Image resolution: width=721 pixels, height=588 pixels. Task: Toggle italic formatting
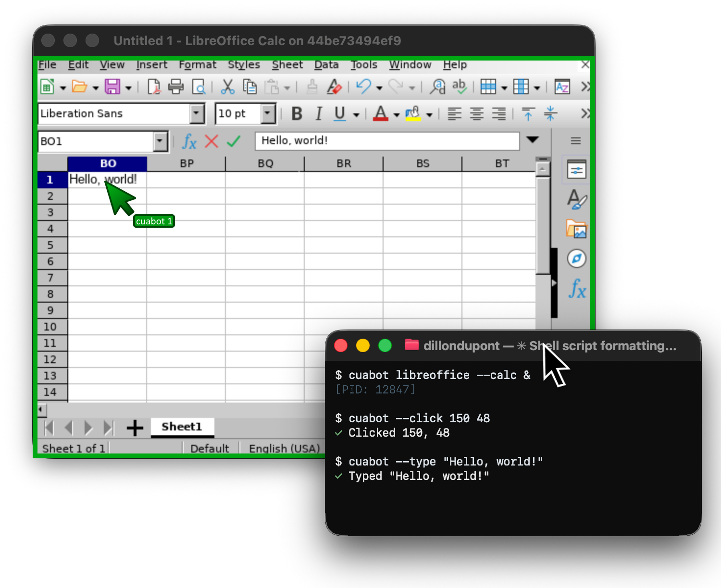point(318,114)
